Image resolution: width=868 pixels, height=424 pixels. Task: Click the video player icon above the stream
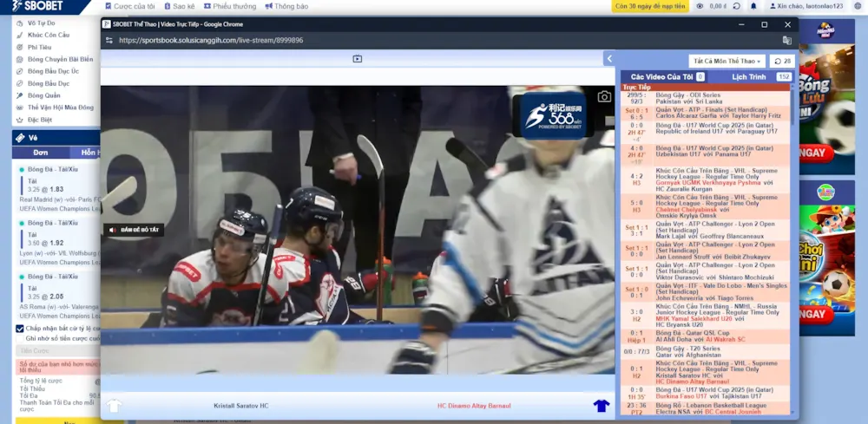pos(357,59)
